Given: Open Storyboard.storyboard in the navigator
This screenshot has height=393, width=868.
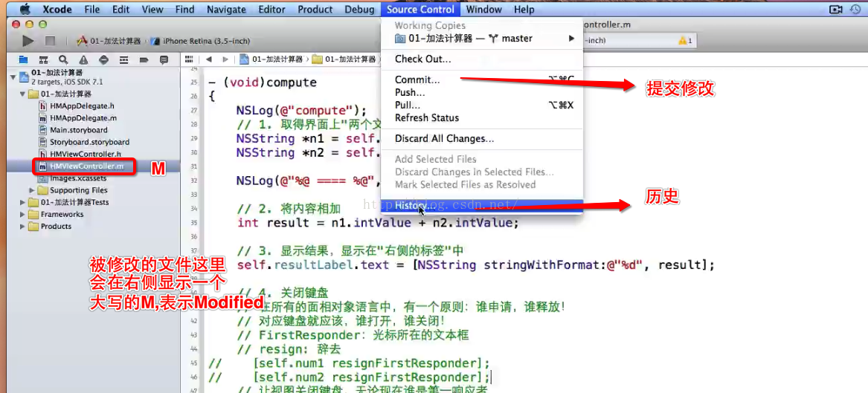Looking at the screenshot, I should point(89,142).
